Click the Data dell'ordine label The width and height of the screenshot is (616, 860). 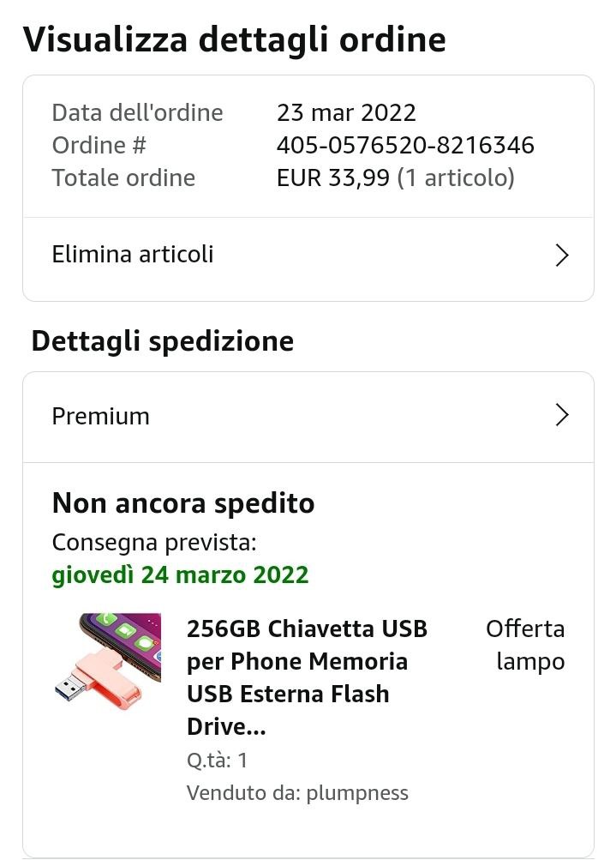[x=137, y=112]
